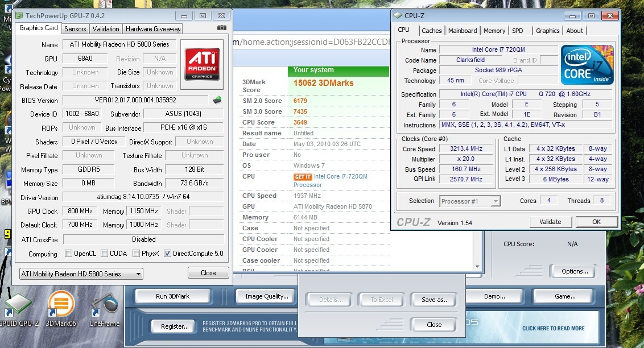Image resolution: width=644 pixels, height=348 pixels.
Task: Click the CPU Score value 3649
Action: coord(300,122)
